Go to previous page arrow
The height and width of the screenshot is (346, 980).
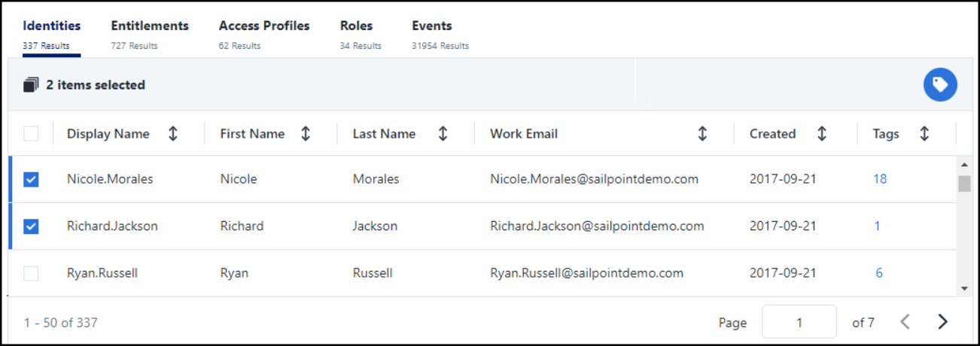(905, 322)
